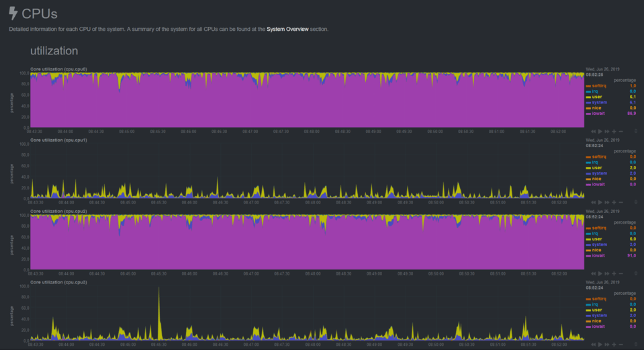
Task: Select user dimension in cpu3 legend
Action: click(x=594, y=310)
